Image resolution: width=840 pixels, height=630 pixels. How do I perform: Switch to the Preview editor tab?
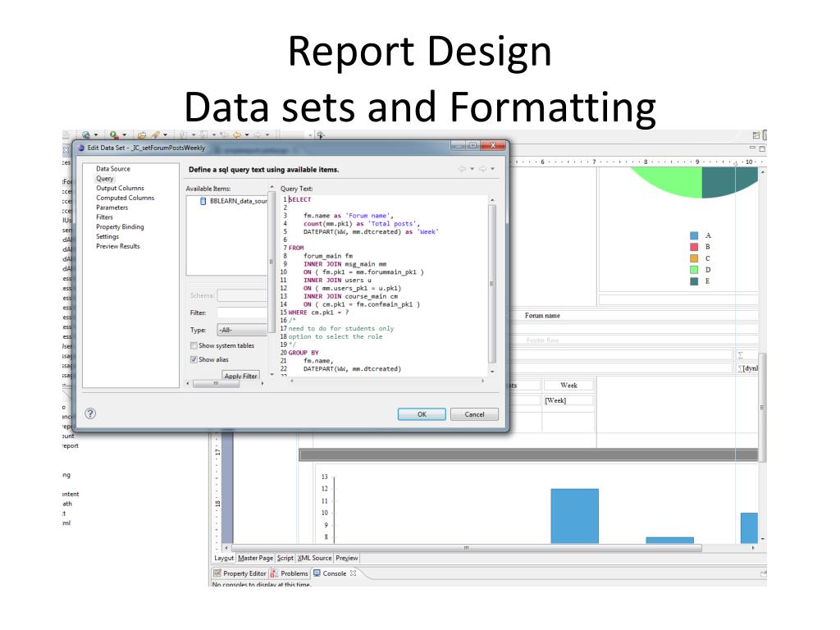coord(347,558)
